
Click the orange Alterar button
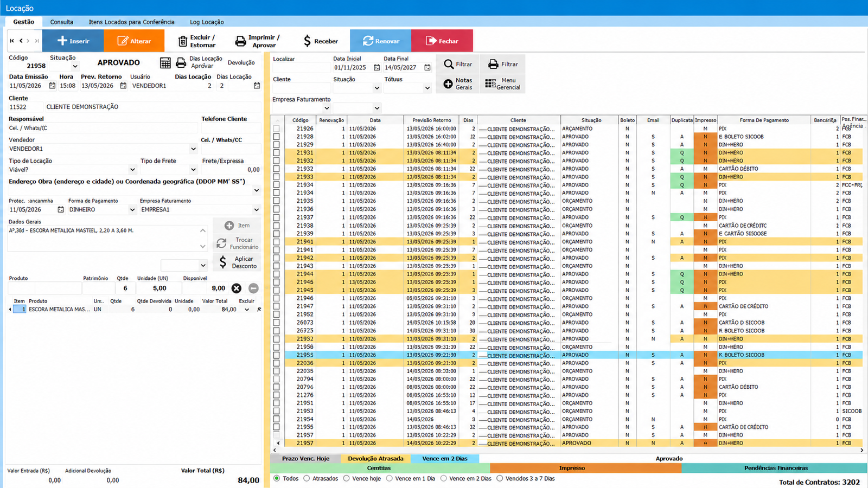coord(134,41)
